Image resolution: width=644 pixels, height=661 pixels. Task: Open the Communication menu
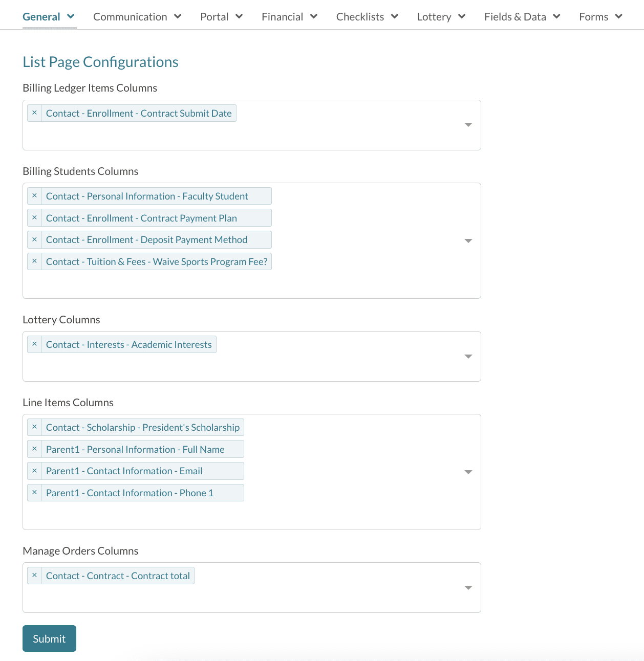coord(137,17)
